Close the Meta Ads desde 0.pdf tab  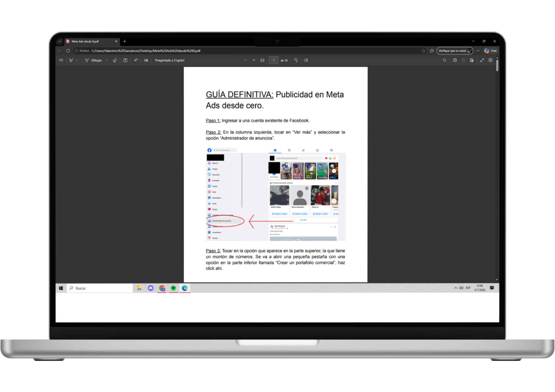pyautogui.click(x=116, y=41)
